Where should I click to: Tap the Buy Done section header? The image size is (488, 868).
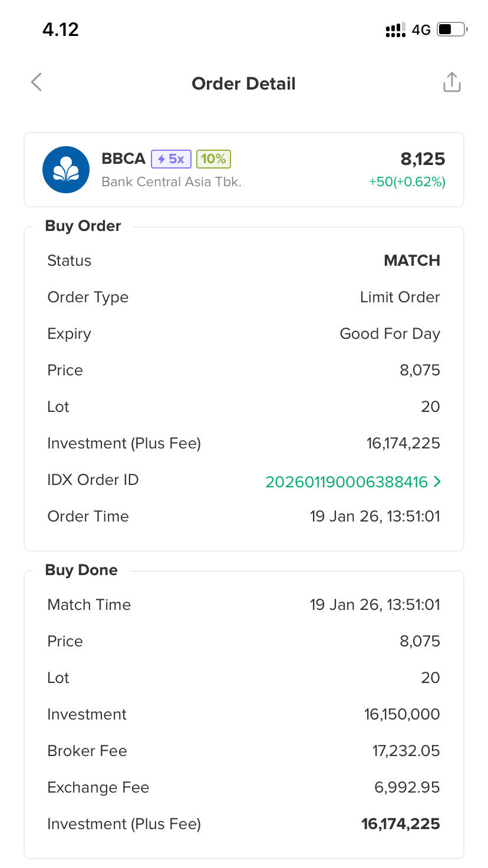tap(81, 570)
